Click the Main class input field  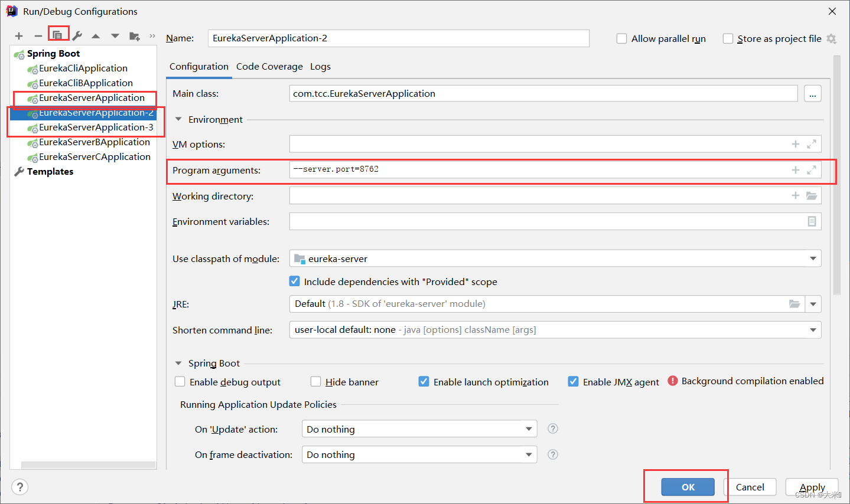pyautogui.click(x=543, y=94)
